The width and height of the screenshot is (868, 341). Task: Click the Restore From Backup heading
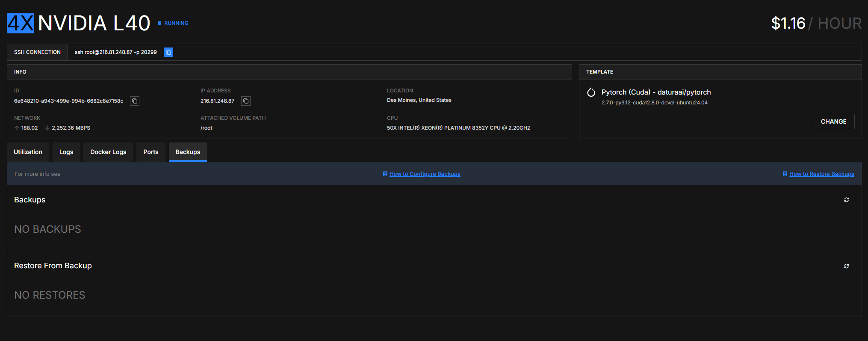(53, 266)
